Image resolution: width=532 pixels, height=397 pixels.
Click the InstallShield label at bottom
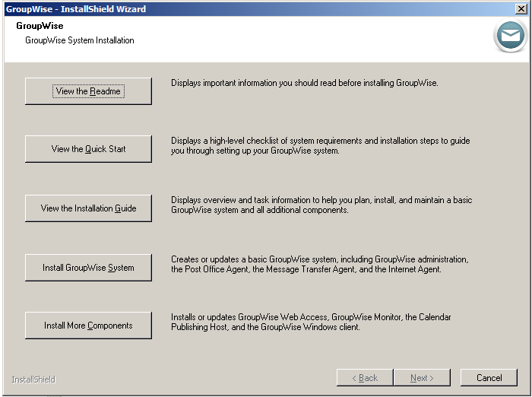click(x=33, y=380)
